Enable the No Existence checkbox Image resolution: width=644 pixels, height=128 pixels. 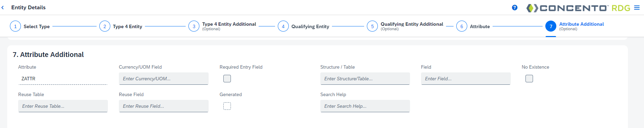pyautogui.click(x=529, y=79)
